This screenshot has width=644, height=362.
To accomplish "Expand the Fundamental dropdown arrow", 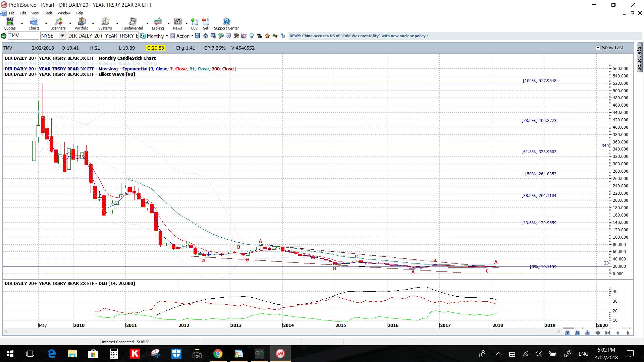I will (147, 24).
